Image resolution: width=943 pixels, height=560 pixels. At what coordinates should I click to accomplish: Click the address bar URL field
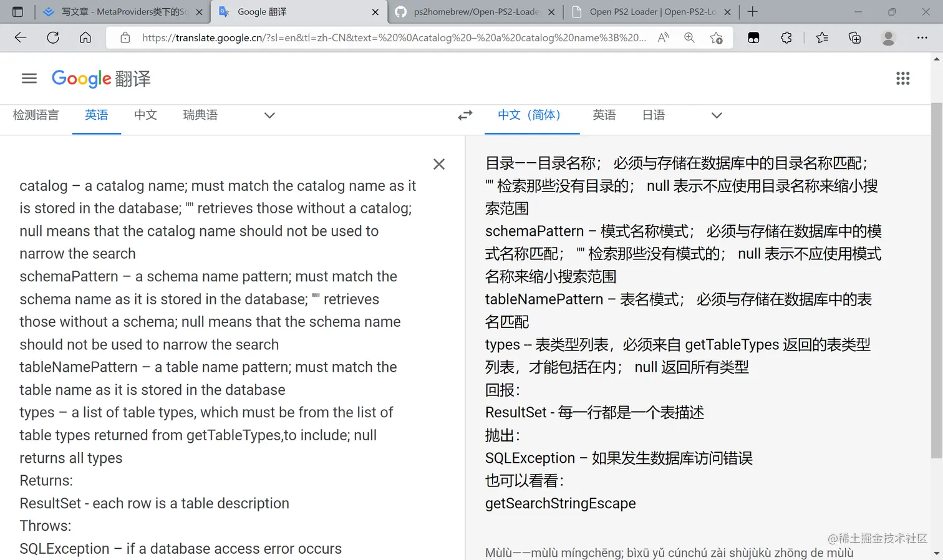tap(393, 37)
